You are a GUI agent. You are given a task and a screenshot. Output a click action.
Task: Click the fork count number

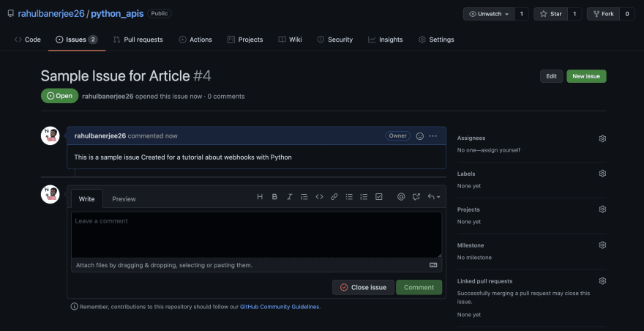pyautogui.click(x=627, y=14)
